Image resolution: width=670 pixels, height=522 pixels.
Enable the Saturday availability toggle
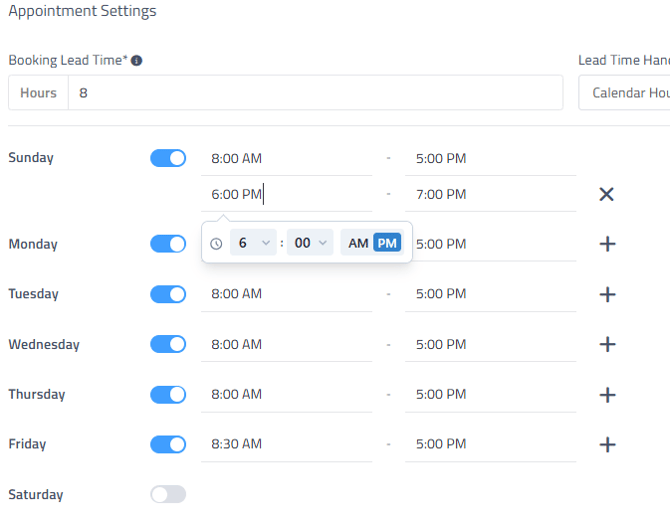(x=168, y=494)
